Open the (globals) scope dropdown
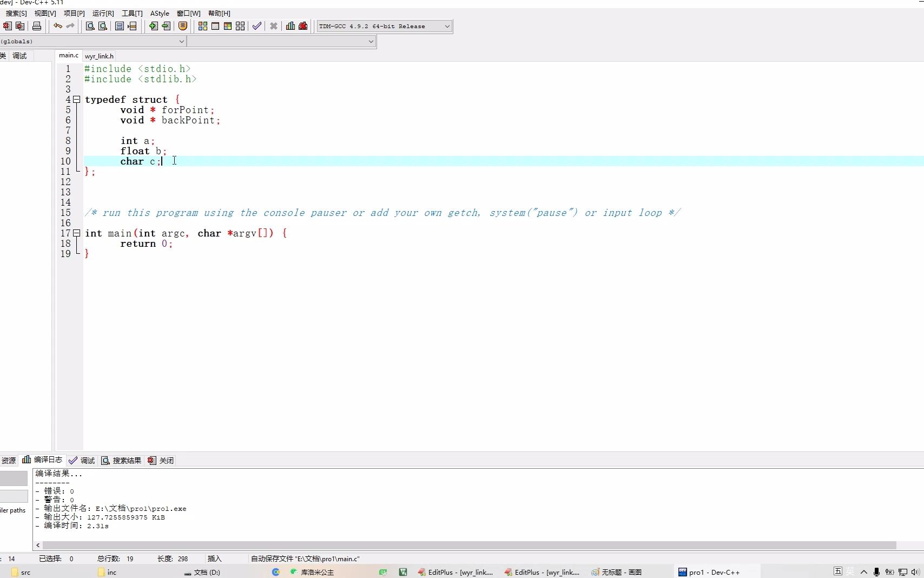Screen dimensions: 924x578 pyautogui.click(x=93, y=41)
